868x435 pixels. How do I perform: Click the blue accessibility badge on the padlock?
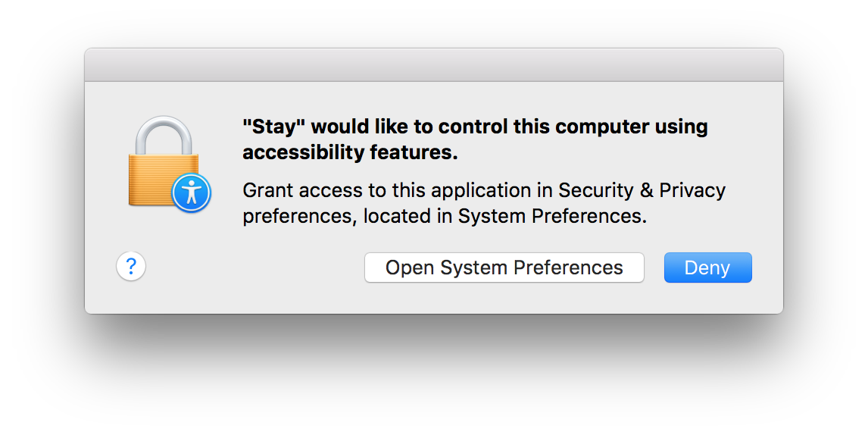click(191, 192)
